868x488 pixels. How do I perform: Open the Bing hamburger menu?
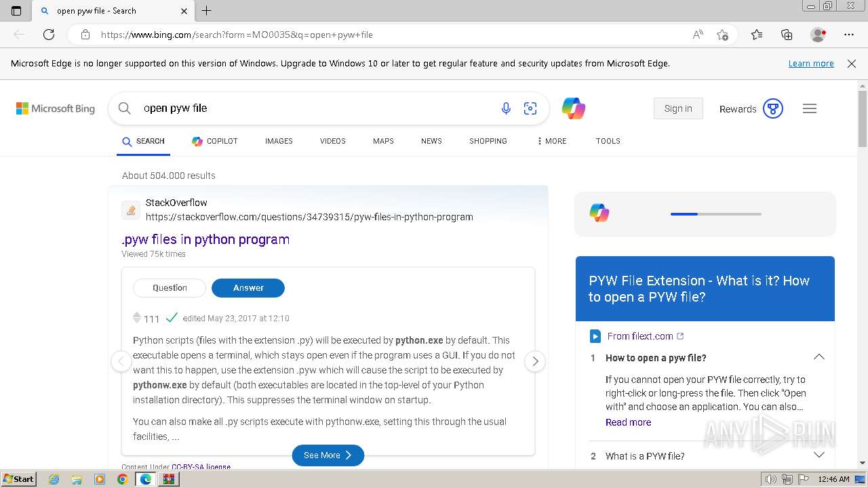tap(810, 108)
